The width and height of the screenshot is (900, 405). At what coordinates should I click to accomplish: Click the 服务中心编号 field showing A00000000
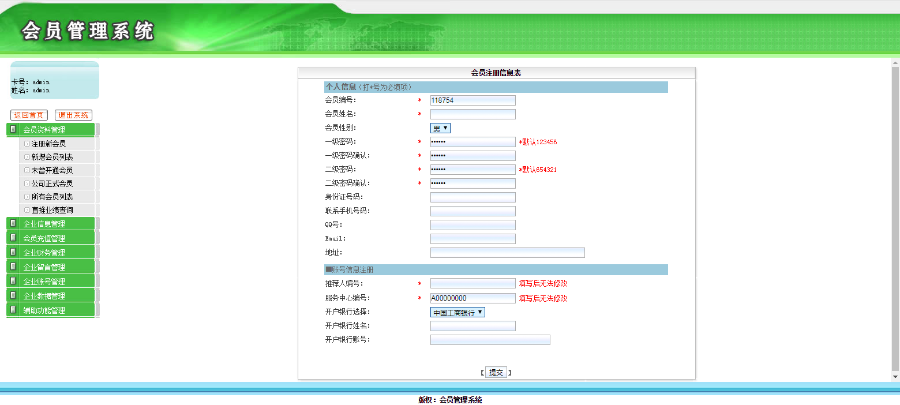click(473, 298)
